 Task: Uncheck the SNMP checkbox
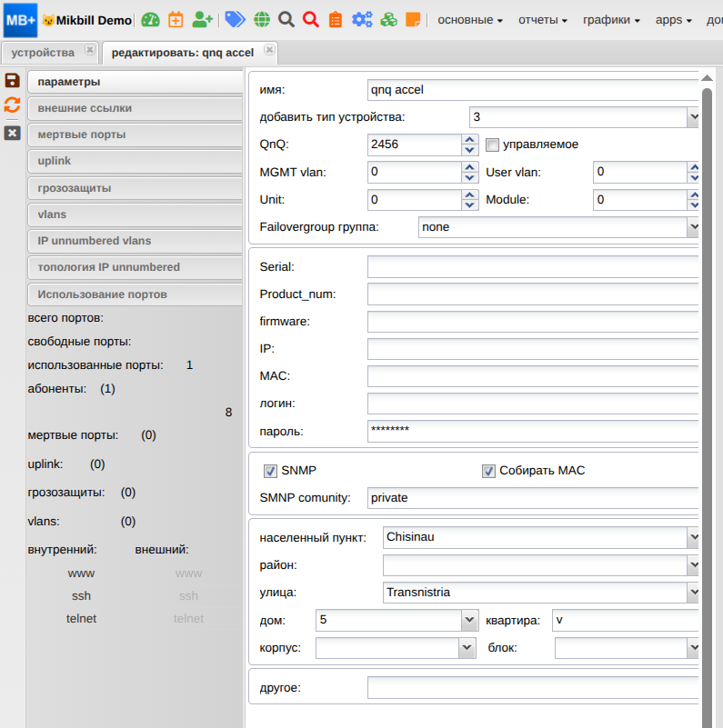270,471
